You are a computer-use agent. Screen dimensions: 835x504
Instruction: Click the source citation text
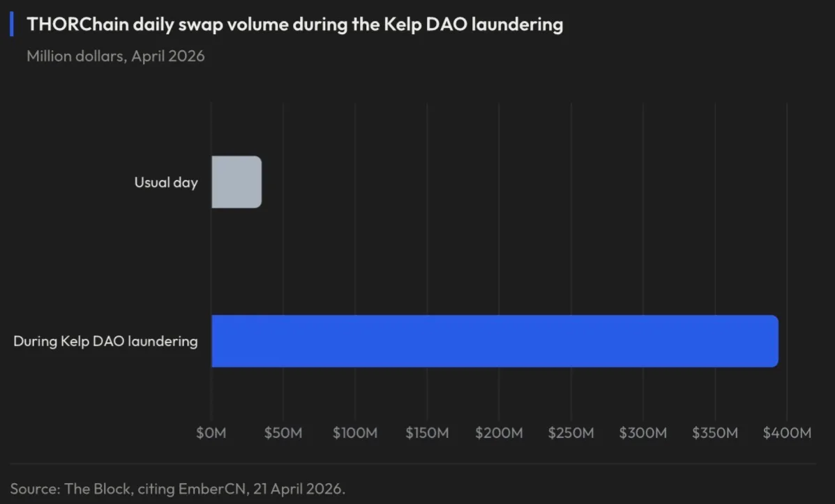(x=178, y=489)
